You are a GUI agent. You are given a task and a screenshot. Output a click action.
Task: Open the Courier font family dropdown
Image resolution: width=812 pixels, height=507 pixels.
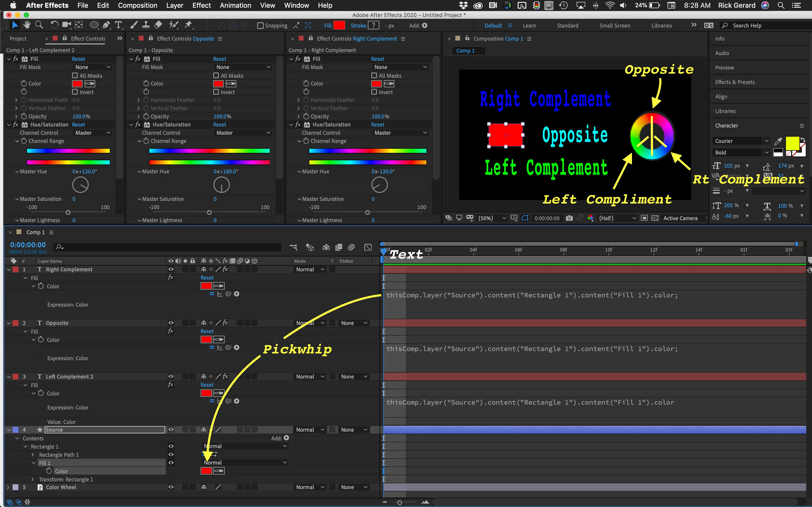coord(741,141)
